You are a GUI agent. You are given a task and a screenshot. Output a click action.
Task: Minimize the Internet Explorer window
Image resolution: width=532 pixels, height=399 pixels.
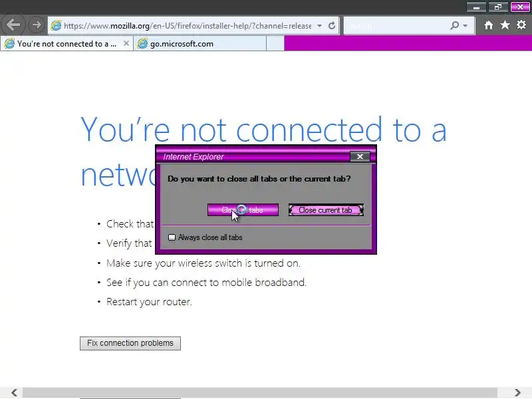tap(477, 7)
